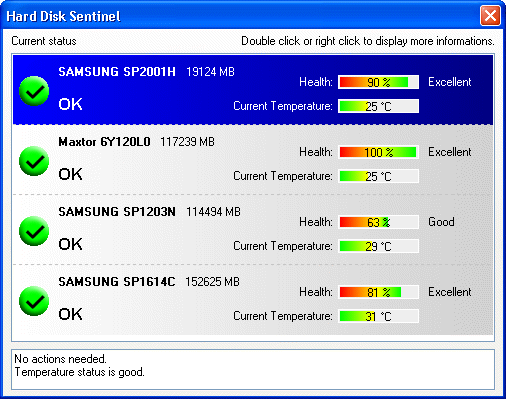Image resolution: width=506 pixels, height=399 pixels.
Task: Select the SAMSUNG SP1203N disk name
Action: click(x=117, y=212)
